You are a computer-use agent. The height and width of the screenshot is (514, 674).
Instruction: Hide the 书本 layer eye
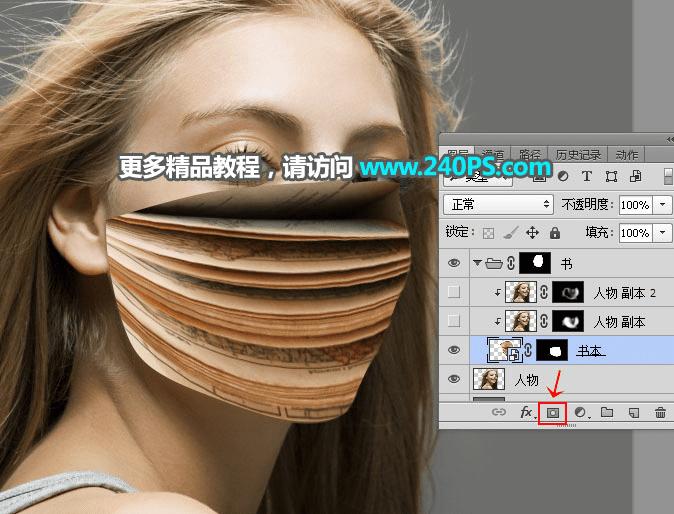454,350
